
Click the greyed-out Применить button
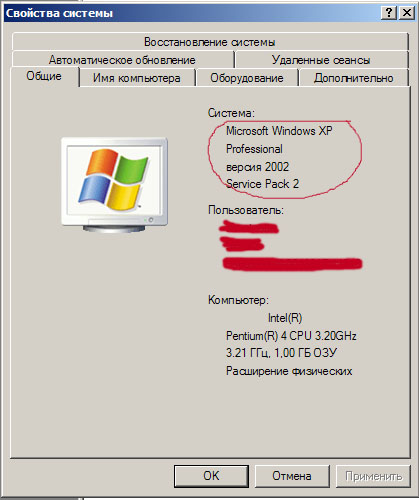(x=373, y=476)
